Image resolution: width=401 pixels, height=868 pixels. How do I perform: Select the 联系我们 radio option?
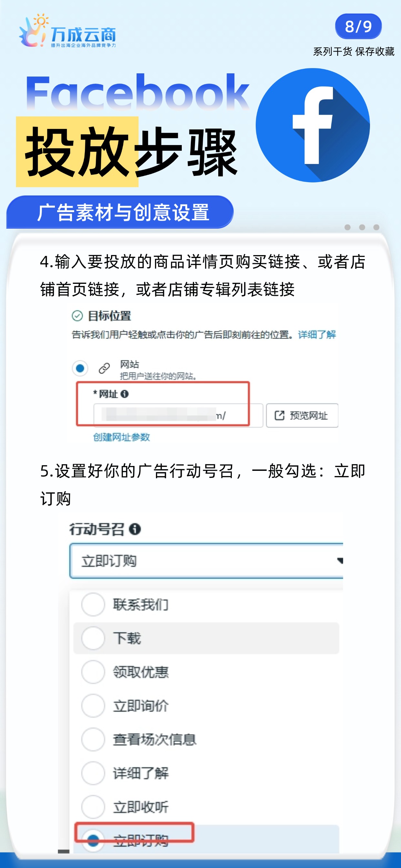click(x=93, y=604)
